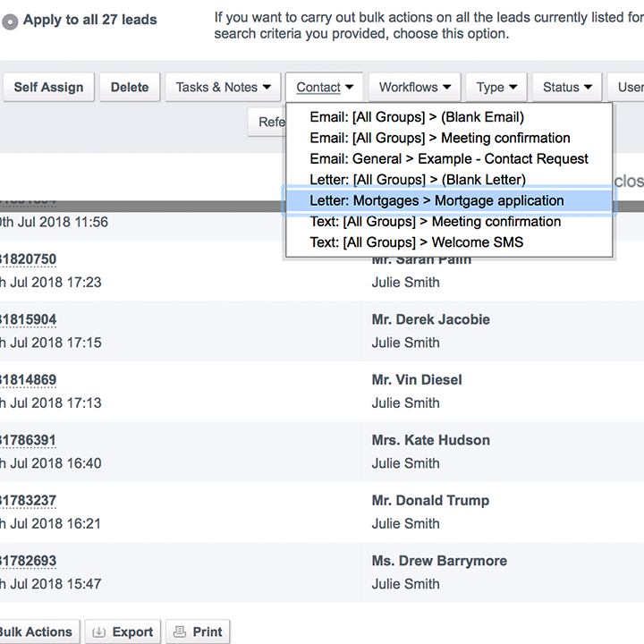This screenshot has width=644, height=644.
Task: Open the Type dropdown
Action: click(496, 87)
